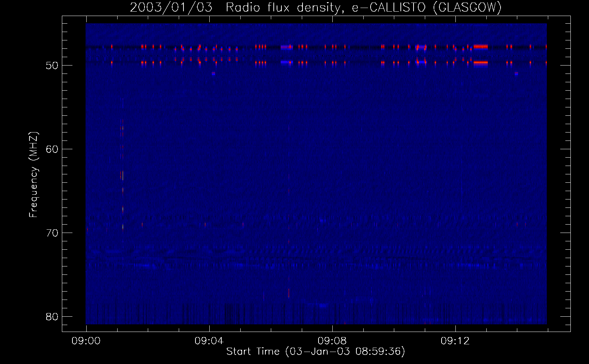Click the 50 frequency tick label
Screen dimensions: 589x364
coord(52,66)
